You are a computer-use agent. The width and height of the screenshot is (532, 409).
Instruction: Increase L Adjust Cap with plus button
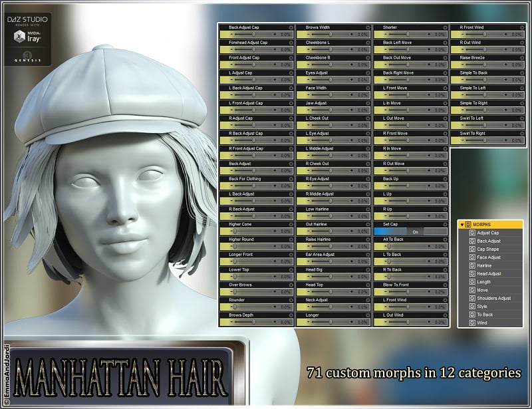coord(275,80)
